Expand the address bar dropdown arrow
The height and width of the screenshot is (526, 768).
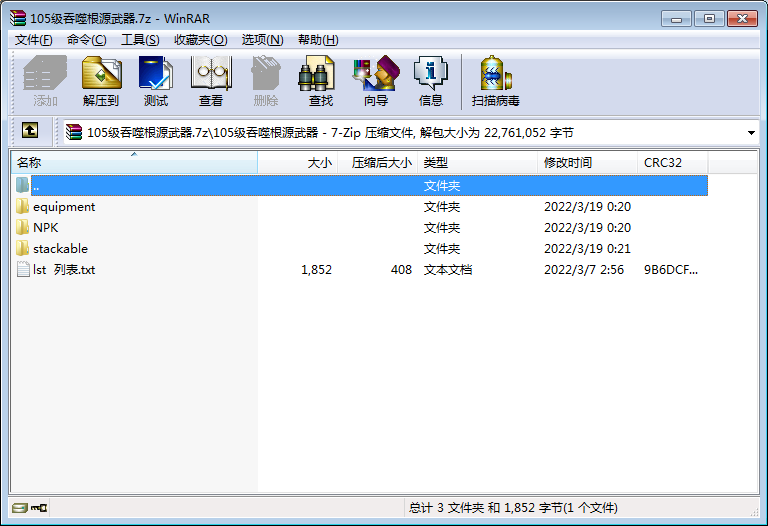751,133
